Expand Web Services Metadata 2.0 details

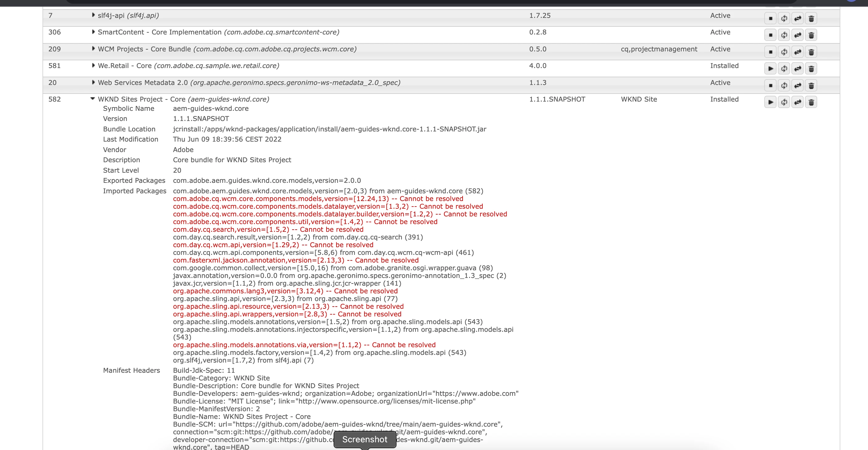pos(93,82)
